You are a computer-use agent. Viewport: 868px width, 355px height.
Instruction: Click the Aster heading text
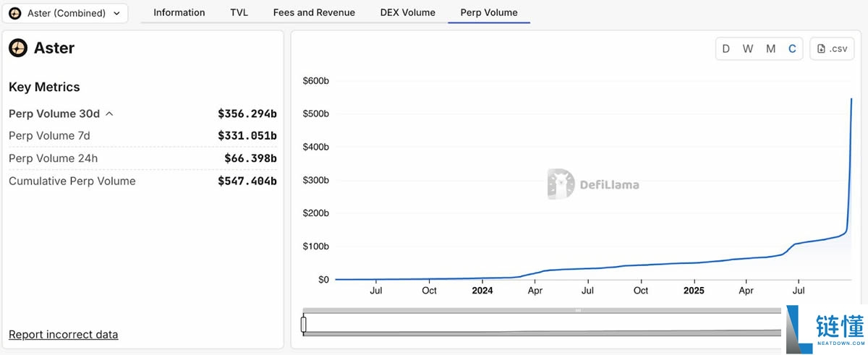[54, 48]
